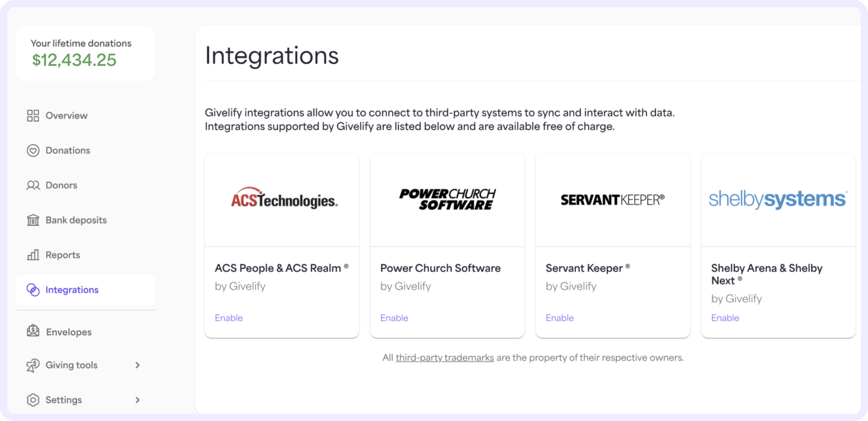Open the Overview menu item
Image resolution: width=868 pixels, height=421 pixels.
click(x=66, y=116)
